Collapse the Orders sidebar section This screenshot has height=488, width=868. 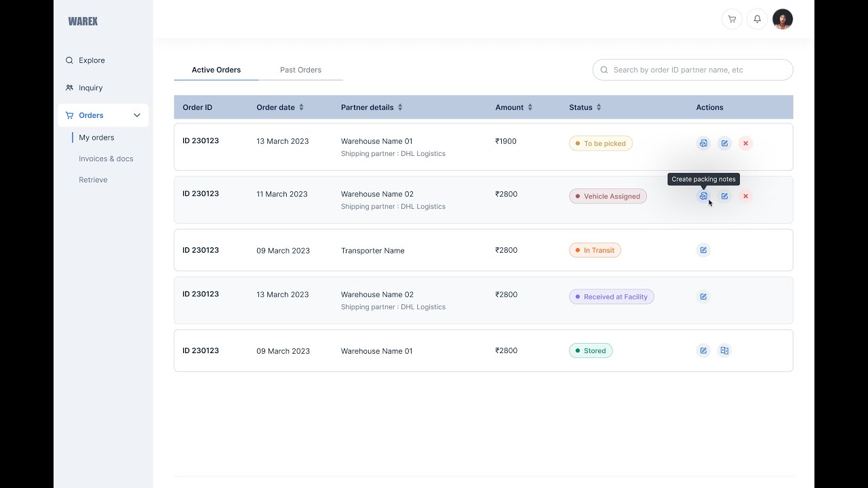[x=136, y=115]
